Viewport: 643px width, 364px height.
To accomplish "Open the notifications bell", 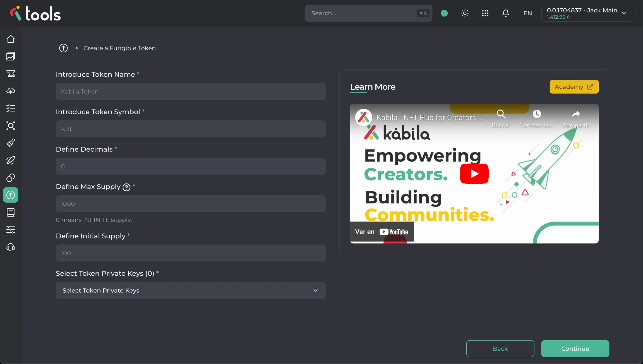I will [505, 13].
